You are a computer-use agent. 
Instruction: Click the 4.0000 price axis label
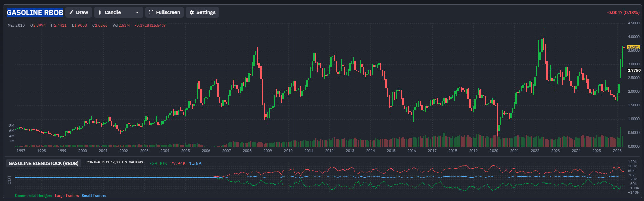(633, 37)
